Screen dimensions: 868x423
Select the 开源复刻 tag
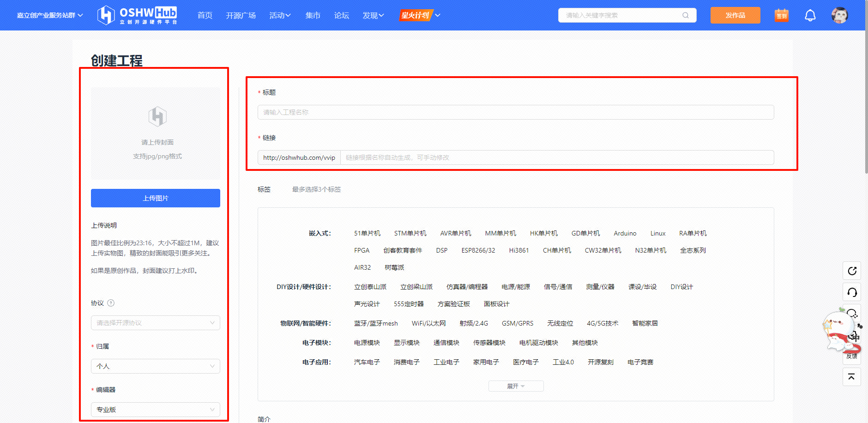(601, 362)
